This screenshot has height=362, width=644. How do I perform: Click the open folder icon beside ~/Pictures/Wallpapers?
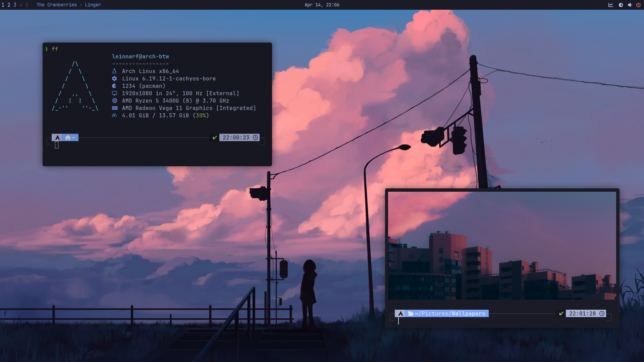click(x=411, y=313)
